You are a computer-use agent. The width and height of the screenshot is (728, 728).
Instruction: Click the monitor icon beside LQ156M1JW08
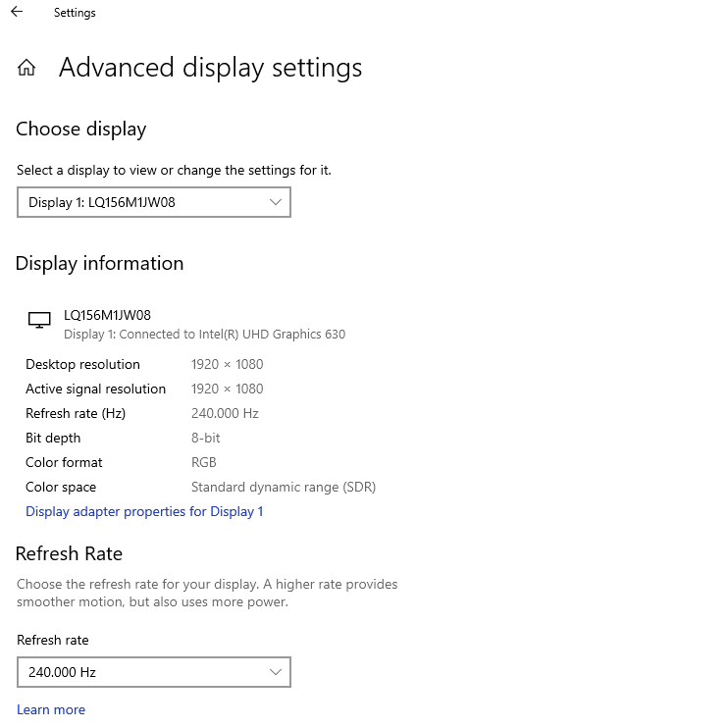pyautogui.click(x=39, y=320)
